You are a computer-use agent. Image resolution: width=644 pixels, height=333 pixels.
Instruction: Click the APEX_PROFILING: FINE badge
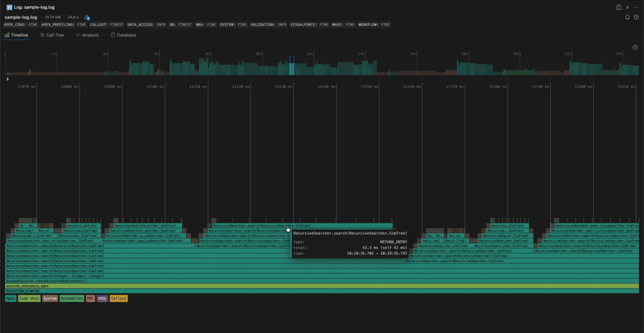(x=64, y=24)
